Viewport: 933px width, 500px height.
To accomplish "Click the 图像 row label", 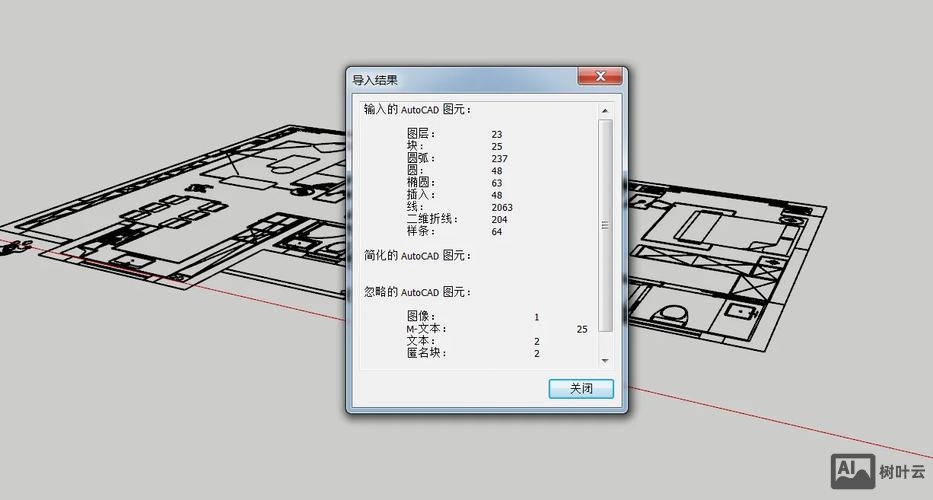I will [421, 317].
